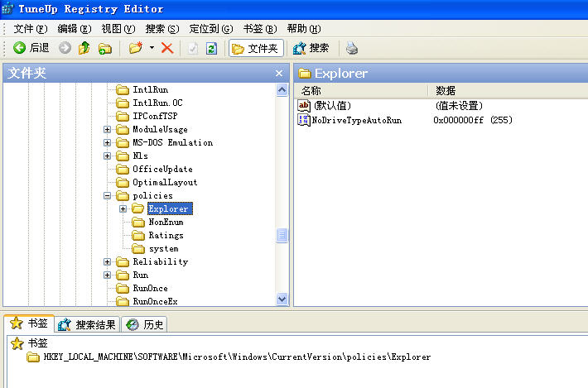Select the Ratings folder
The image size is (588, 388).
click(157, 236)
